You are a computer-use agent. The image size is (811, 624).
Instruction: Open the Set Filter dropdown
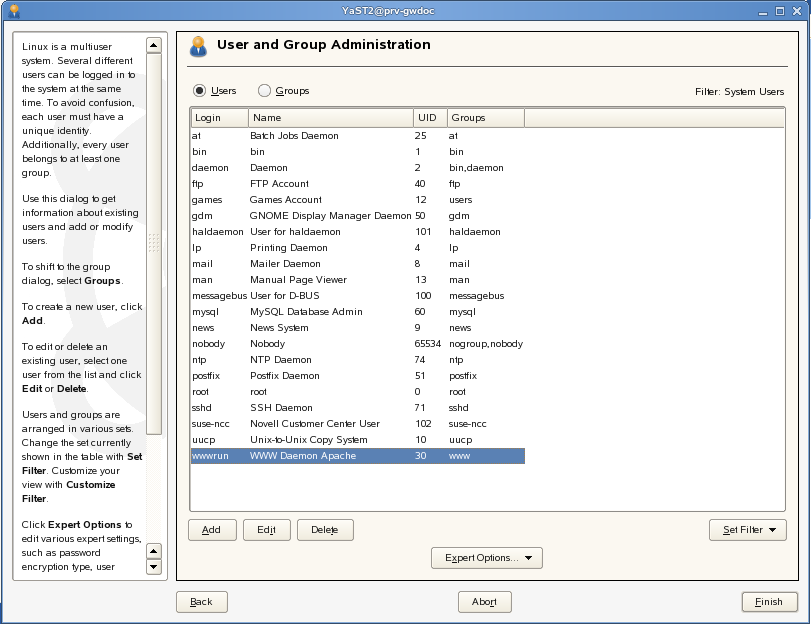(x=747, y=530)
